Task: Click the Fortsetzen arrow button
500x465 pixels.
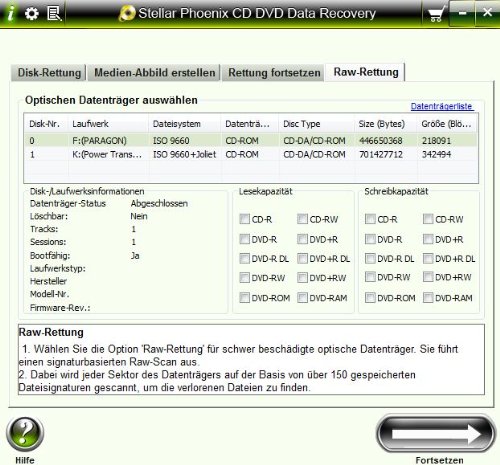Action: point(436,434)
